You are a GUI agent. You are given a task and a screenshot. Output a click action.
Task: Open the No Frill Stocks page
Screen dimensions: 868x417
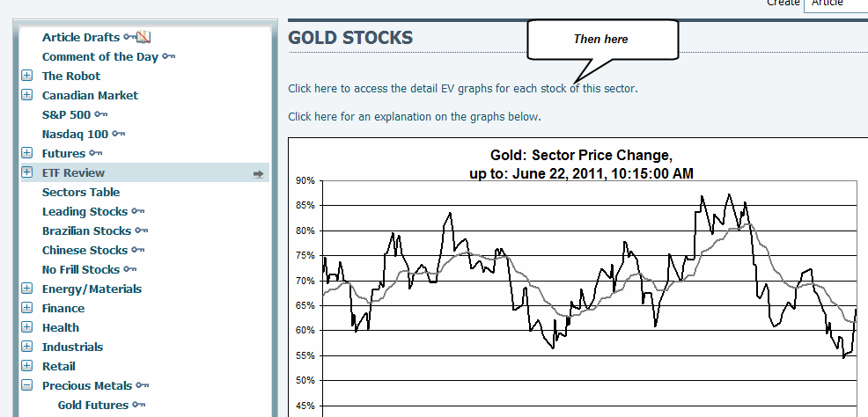[x=80, y=269]
